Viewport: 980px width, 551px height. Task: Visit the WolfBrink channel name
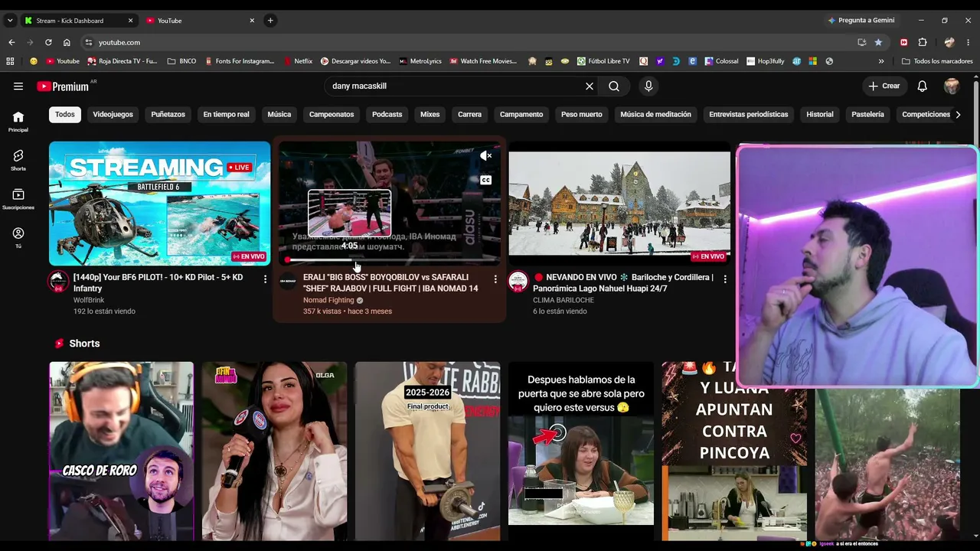pos(89,300)
